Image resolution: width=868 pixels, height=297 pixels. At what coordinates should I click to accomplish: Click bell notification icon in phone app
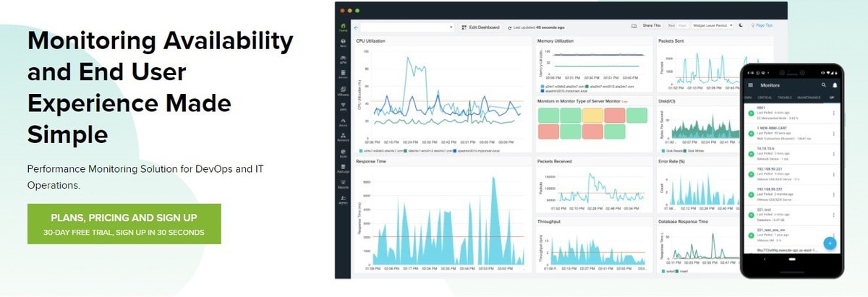pyautogui.click(x=834, y=85)
